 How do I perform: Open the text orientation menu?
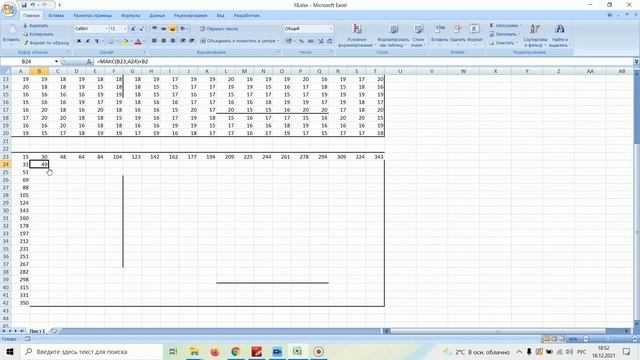[x=184, y=29]
